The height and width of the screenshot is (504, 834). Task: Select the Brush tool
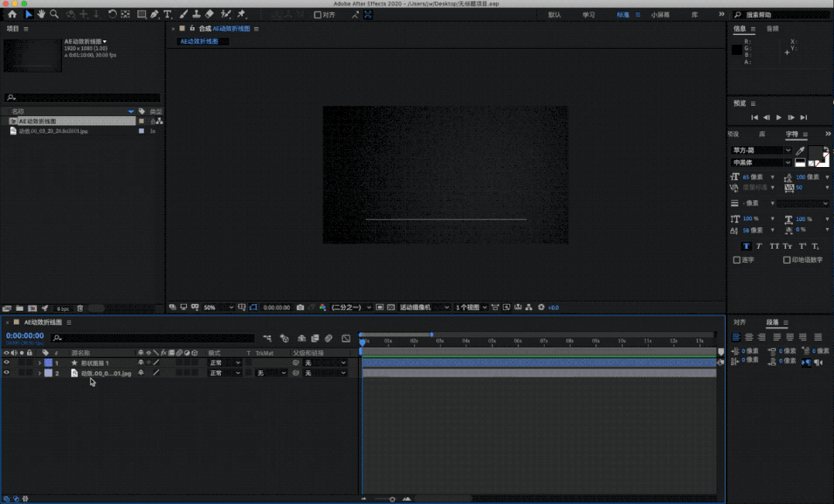tap(184, 14)
